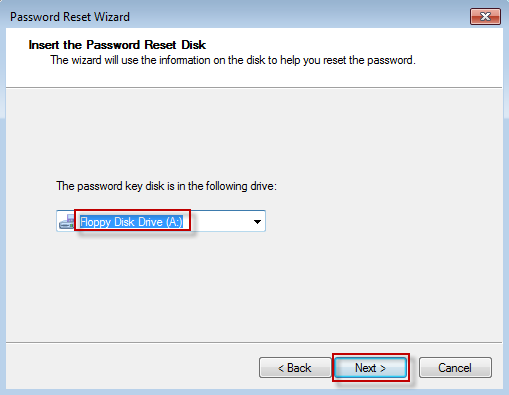Go to the Next wizard step
Viewport: 509px width, 395px height.
pos(370,368)
